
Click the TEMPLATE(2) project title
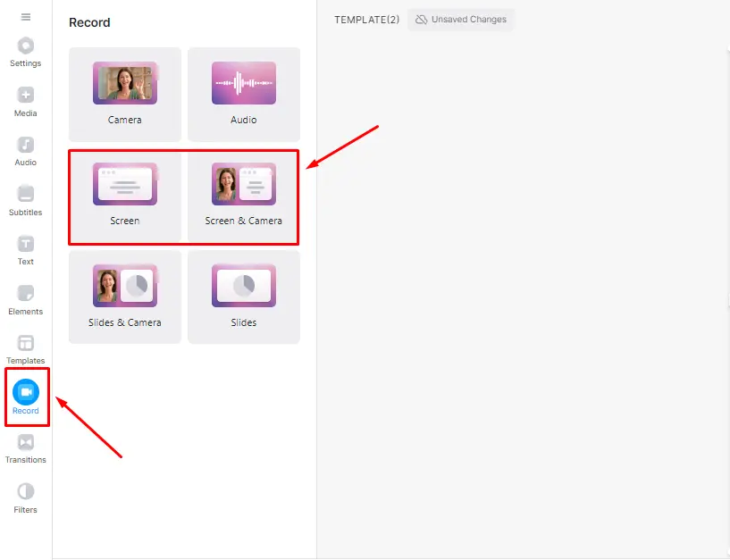pos(367,20)
